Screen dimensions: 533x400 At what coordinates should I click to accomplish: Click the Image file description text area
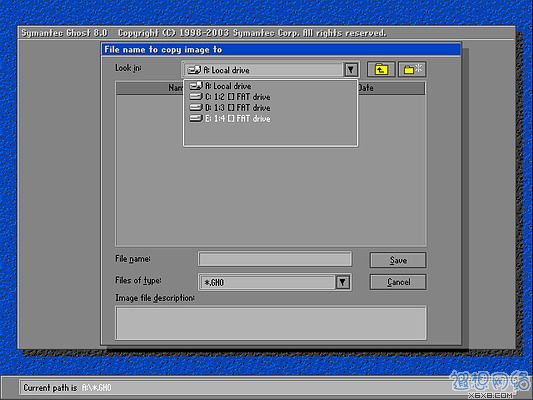pyautogui.click(x=271, y=323)
